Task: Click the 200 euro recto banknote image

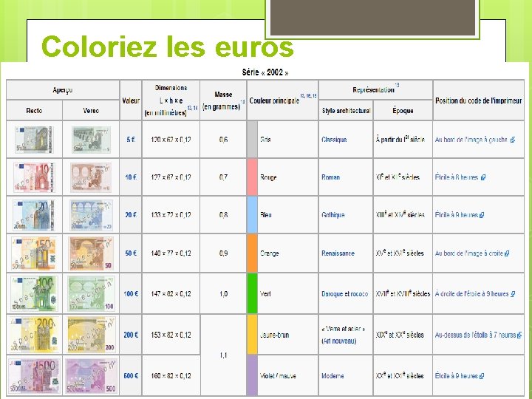Action: coord(34,335)
